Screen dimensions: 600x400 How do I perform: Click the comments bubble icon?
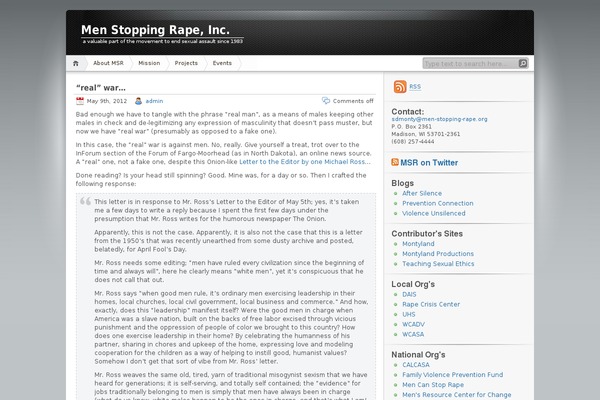click(326, 101)
